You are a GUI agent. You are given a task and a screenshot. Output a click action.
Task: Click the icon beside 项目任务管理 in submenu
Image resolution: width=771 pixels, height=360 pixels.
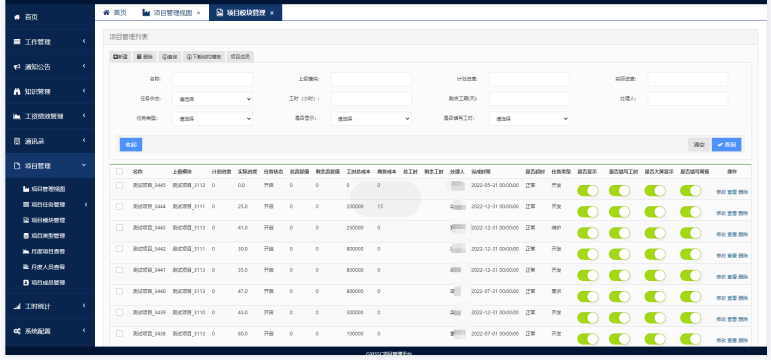(26, 205)
